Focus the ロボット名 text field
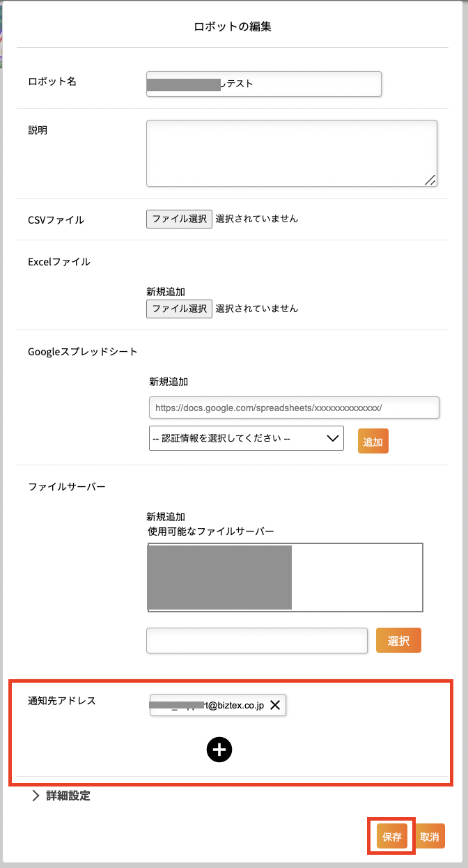The width and height of the screenshot is (468, 868). point(264,84)
